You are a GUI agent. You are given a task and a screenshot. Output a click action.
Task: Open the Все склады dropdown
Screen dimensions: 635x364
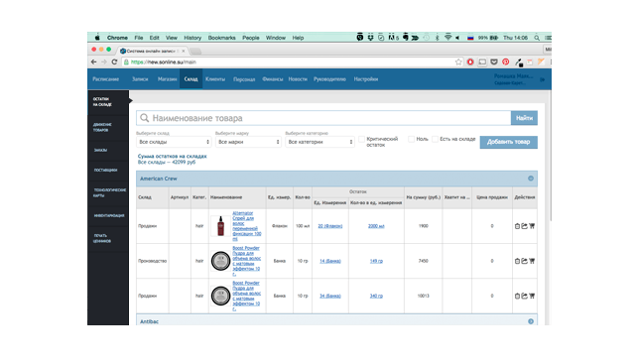(x=174, y=142)
